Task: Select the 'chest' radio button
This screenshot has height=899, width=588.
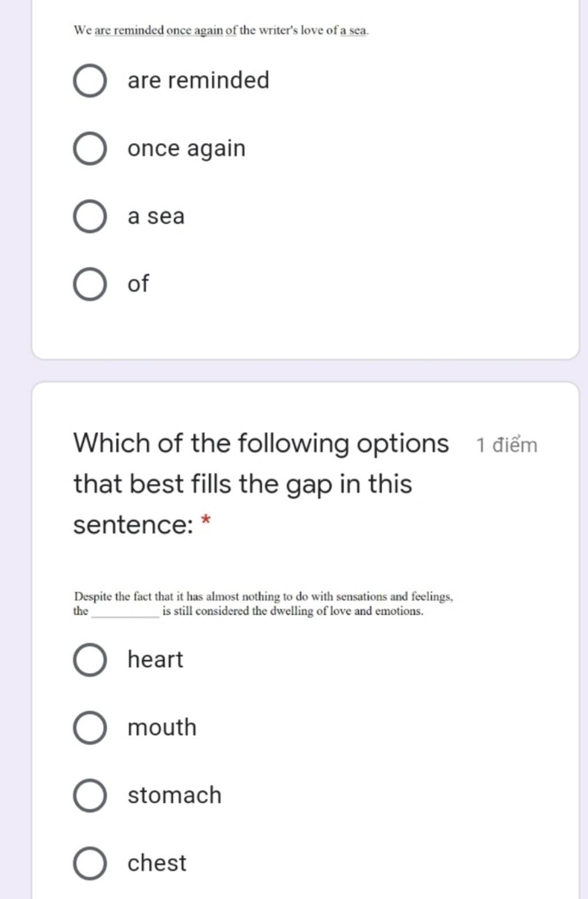Action: click(90, 863)
